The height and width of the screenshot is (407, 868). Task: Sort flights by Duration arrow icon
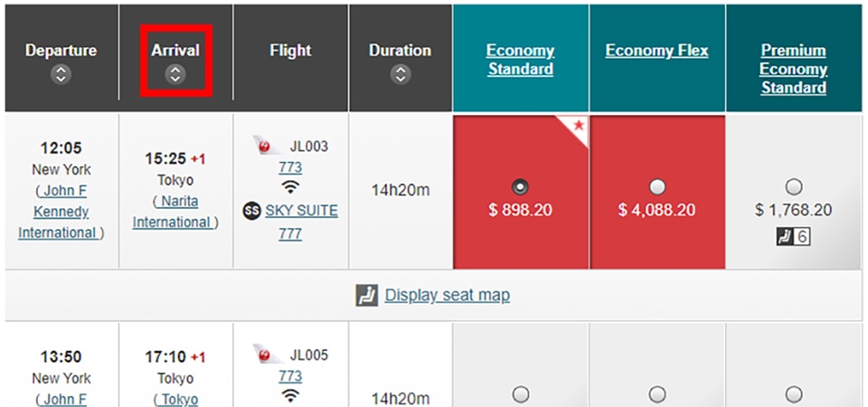coord(401,74)
